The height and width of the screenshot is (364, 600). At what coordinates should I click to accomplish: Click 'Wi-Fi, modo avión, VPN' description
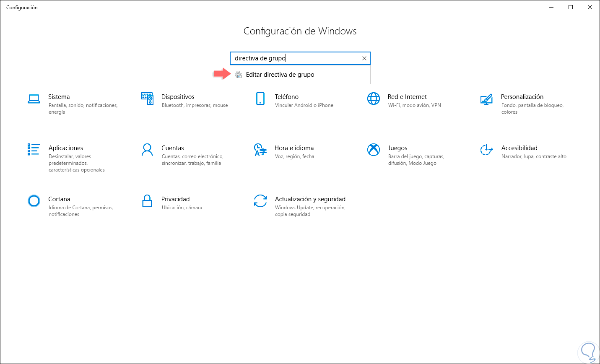415,105
